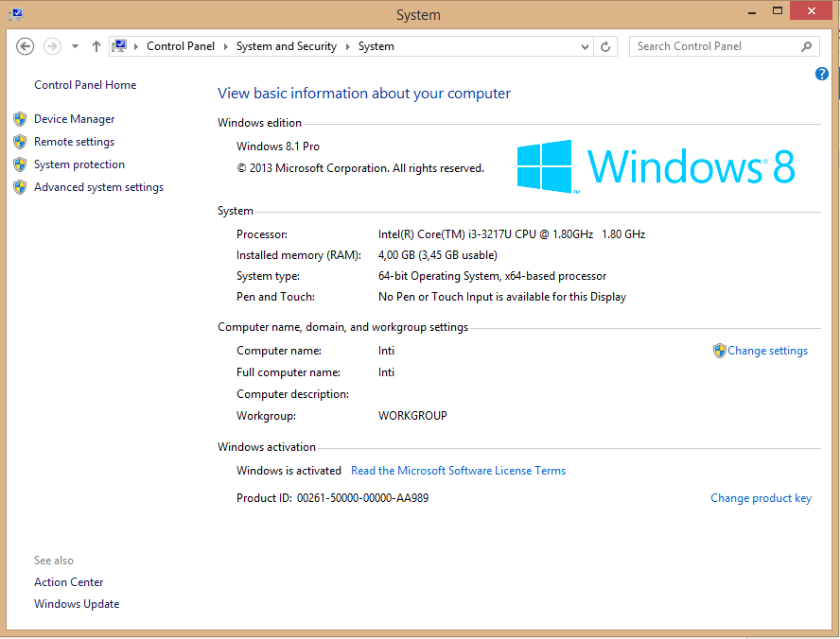Click shield icon next to Change settings
The height and width of the screenshot is (639, 840).
pyautogui.click(x=720, y=351)
